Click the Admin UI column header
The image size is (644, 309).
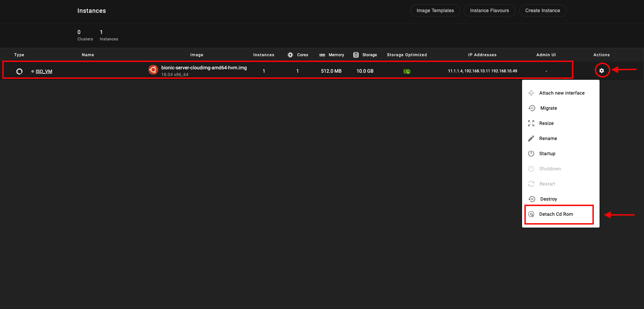click(546, 55)
